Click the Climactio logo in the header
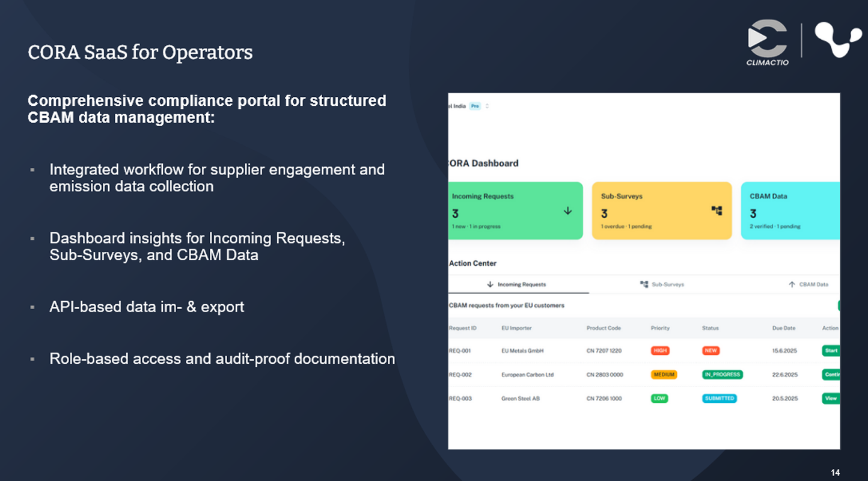 pyautogui.click(x=768, y=42)
